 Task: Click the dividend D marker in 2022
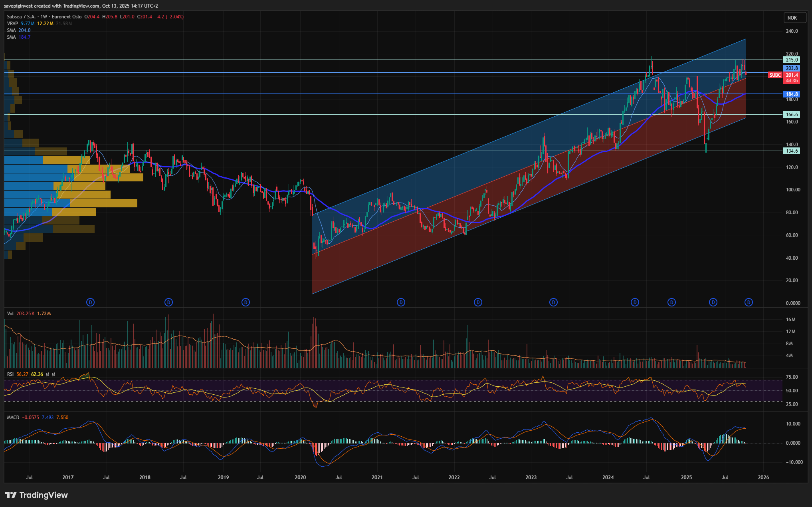pos(478,302)
